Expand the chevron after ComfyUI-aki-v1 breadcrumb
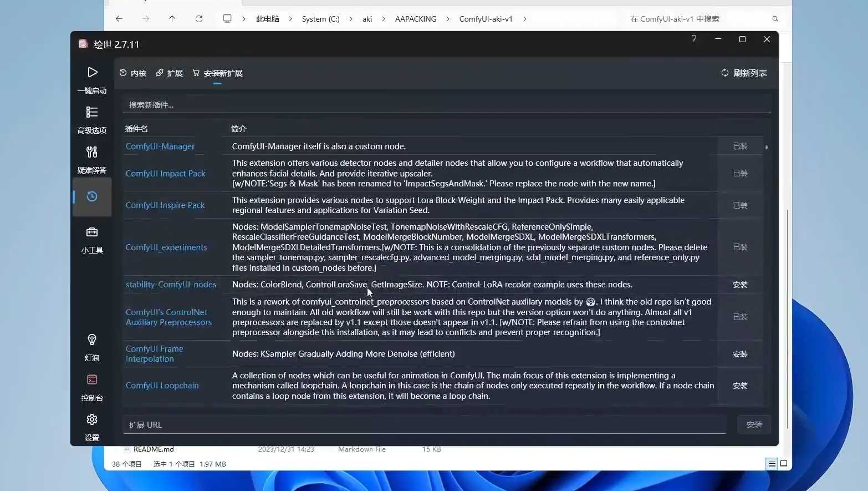868x491 pixels. [525, 19]
